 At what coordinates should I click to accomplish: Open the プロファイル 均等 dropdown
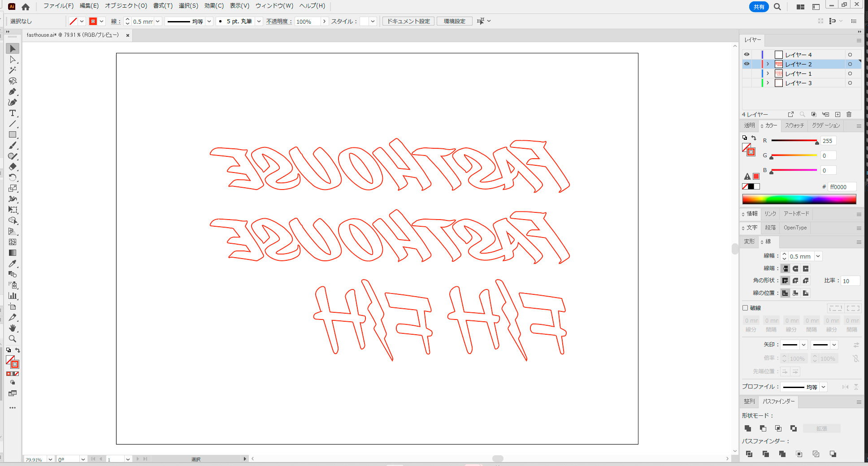(x=824, y=387)
